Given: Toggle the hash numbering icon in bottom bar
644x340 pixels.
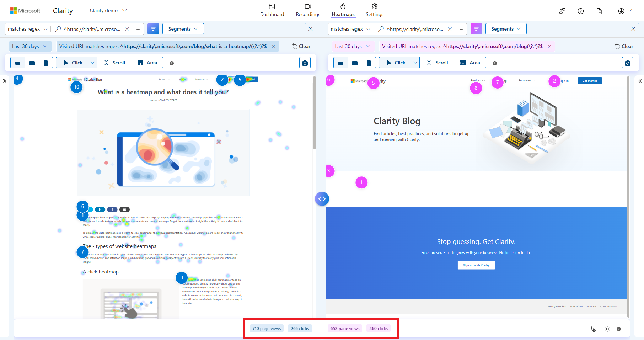Looking at the screenshot, I should click(x=592, y=329).
